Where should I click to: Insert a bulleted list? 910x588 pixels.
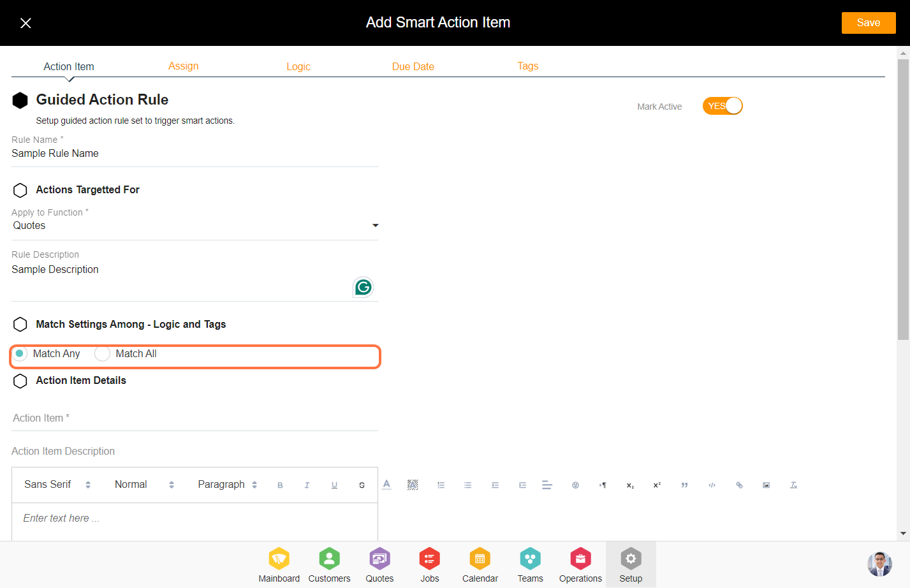click(467, 485)
